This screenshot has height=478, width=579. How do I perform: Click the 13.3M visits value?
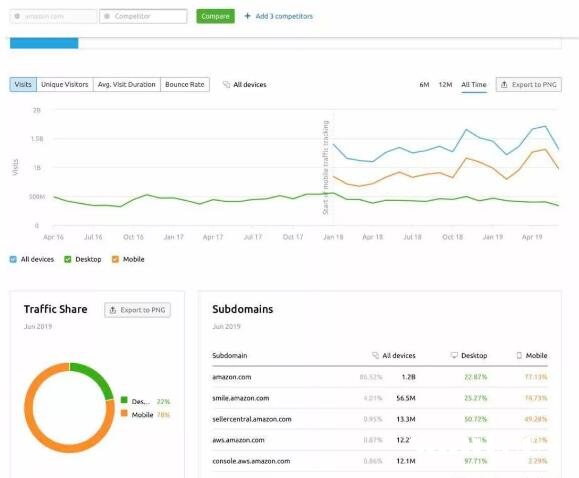coord(406,419)
